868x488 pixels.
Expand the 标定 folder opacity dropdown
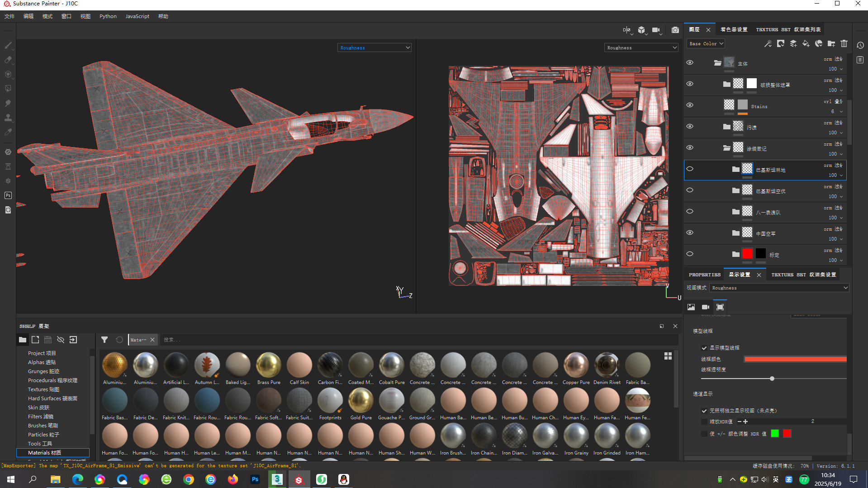coord(841,261)
